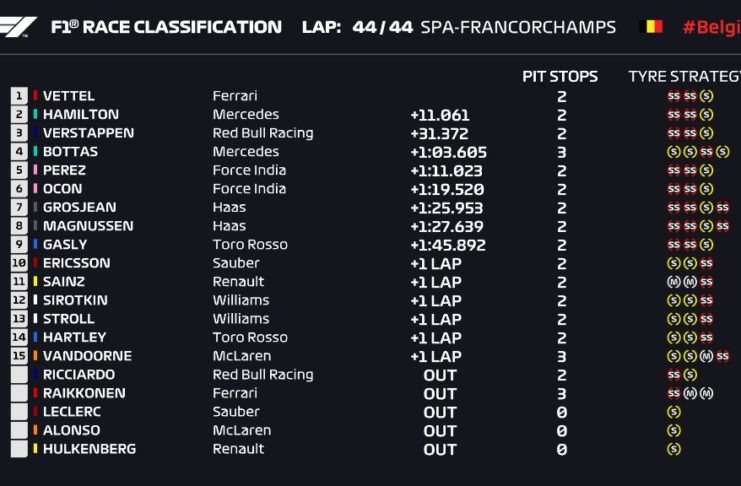Click Alonso's soft tyre strategy icon
Screen dimensions: 741x486
(674, 431)
